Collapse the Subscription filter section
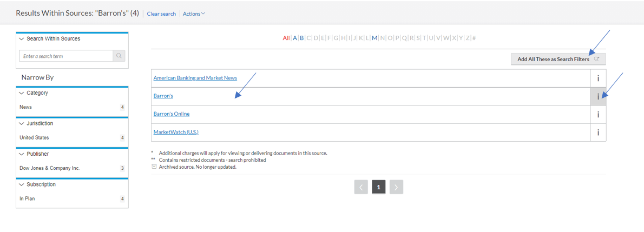 [x=22, y=184]
